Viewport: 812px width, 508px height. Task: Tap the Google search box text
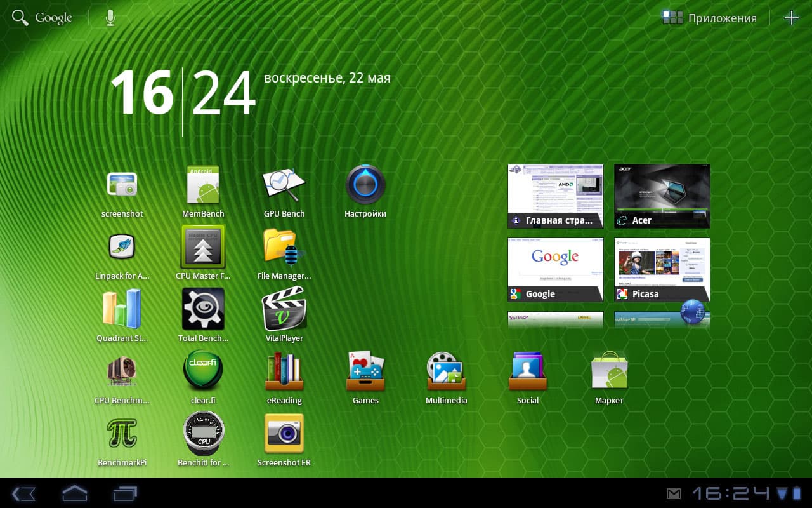point(53,18)
